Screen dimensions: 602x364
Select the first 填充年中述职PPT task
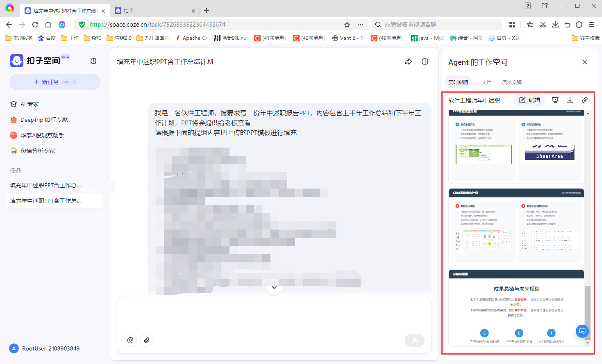(55, 185)
